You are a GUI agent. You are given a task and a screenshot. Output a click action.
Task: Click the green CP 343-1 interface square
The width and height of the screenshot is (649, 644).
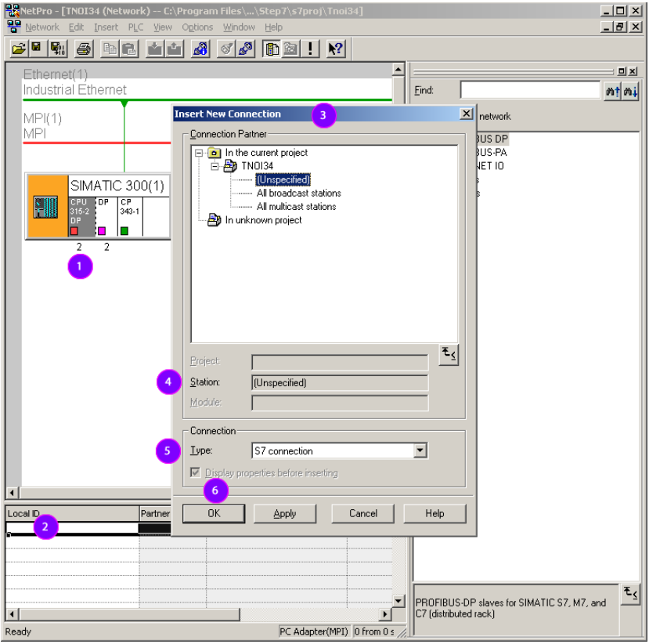[124, 230]
